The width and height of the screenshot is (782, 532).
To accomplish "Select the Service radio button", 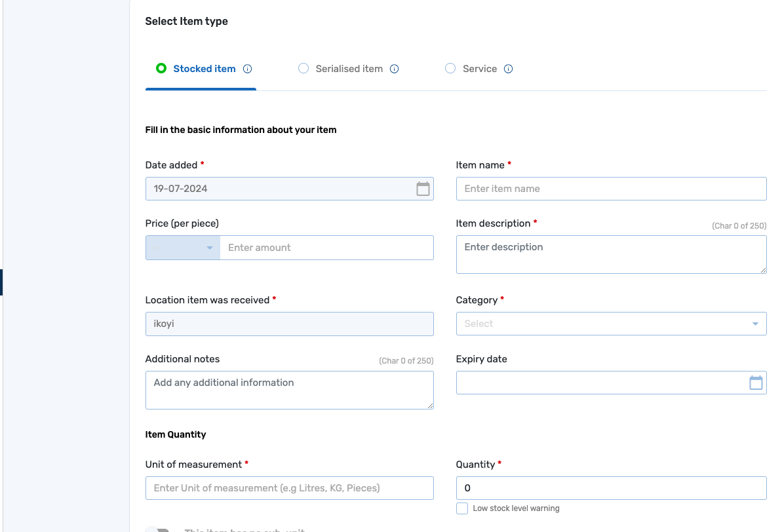I will coord(450,68).
